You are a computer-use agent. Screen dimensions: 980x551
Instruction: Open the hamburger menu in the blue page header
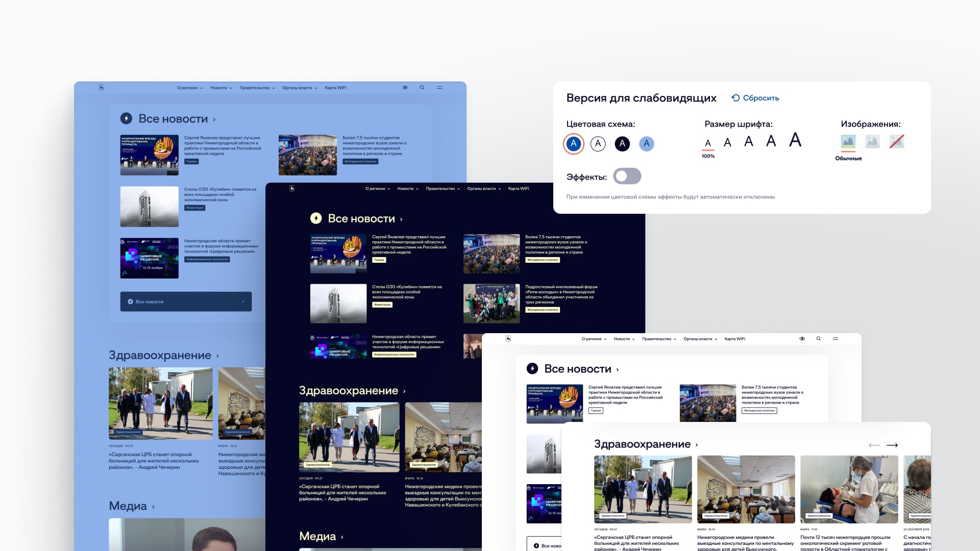[x=439, y=88]
